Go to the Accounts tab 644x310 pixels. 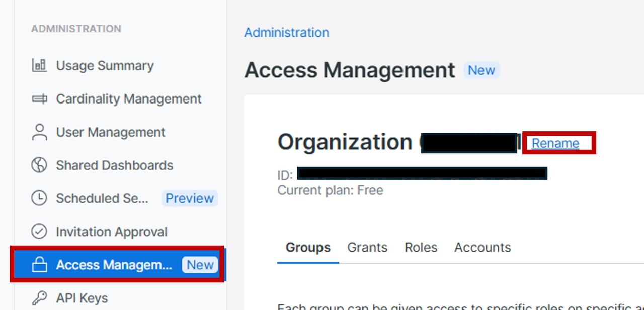pyautogui.click(x=482, y=247)
